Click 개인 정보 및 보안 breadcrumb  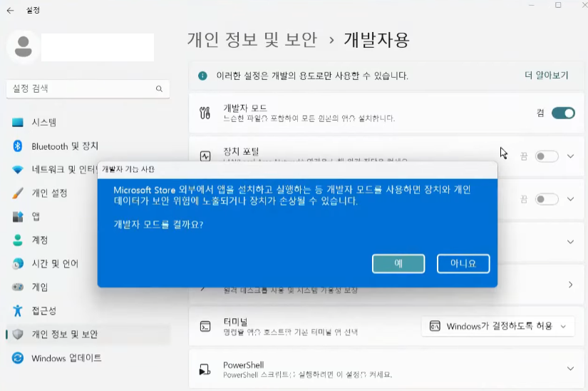point(252,40)
